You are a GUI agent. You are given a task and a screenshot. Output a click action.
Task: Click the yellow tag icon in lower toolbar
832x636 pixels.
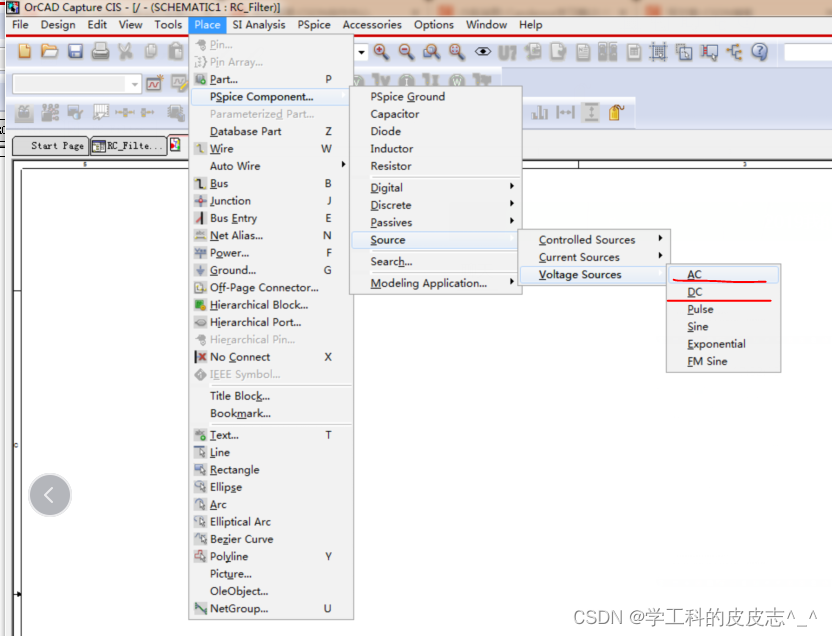click(x=616, y=112)
